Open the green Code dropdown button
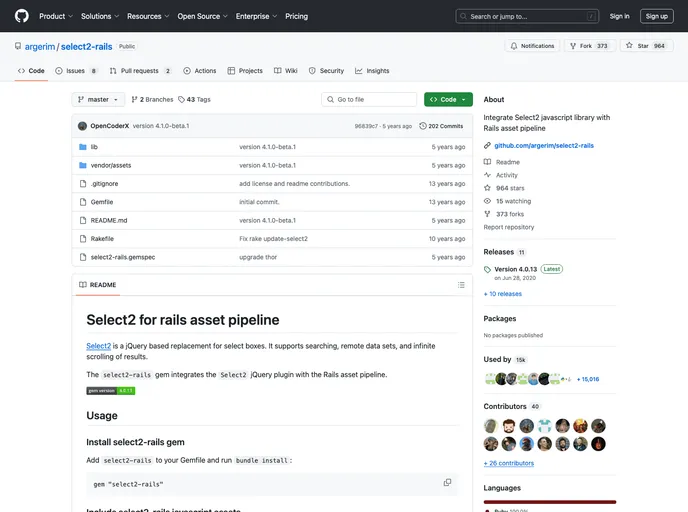This screenshot has height=512, width=688. [448, 100]
